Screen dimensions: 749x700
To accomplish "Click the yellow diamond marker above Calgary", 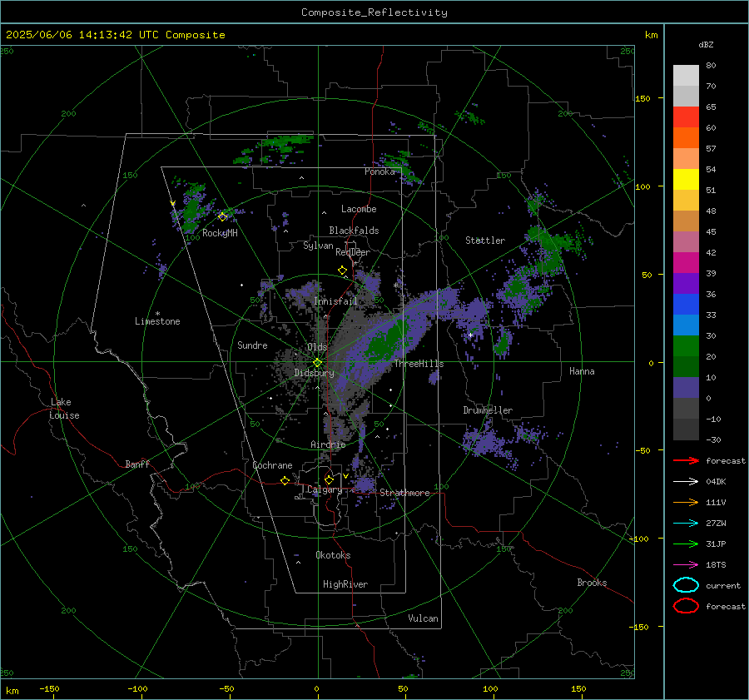I will click(329, 479).
